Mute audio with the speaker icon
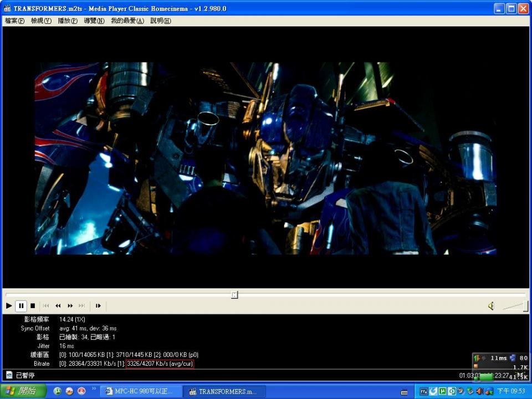The image size is (532, 399). pos(490,306)
